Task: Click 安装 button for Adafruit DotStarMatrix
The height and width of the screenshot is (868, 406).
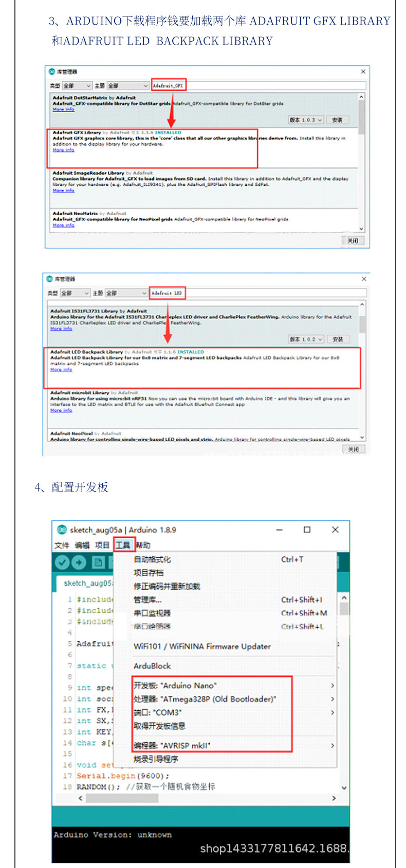Action: click(337, 120)
